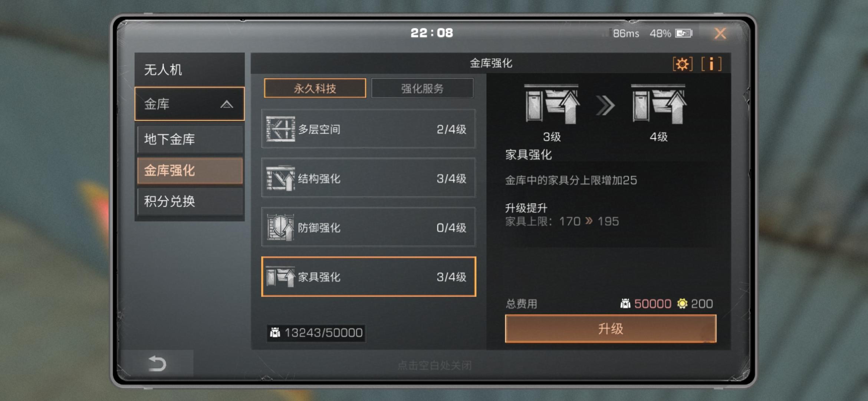Switch to the 永久科技 tab
Viewport: 868px width, 401px height.
(315, 88)
